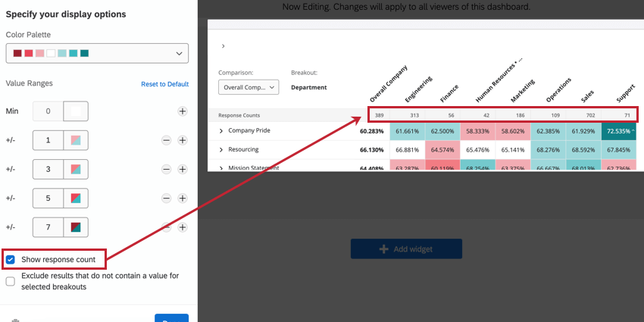Add a range after the +/- 7 row
Image resolution: width=644 pixels, height=322 pixels.
coord(183,227)
